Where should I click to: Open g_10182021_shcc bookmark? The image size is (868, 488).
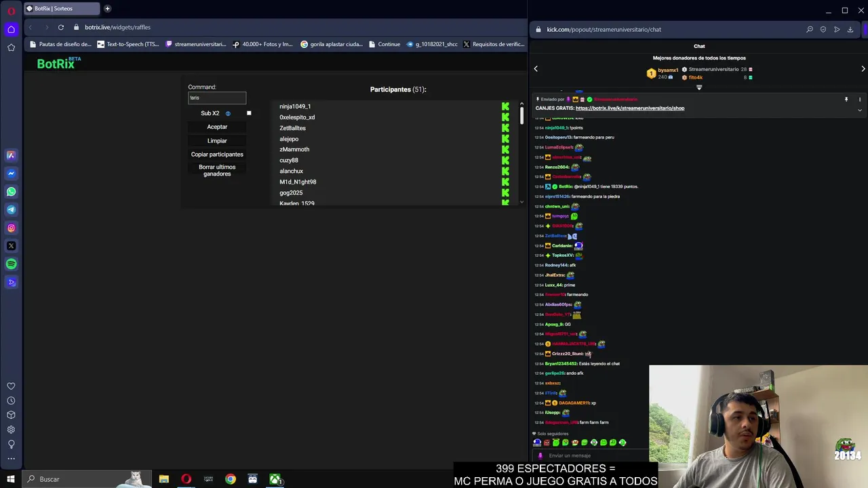[x=431, y=44]
